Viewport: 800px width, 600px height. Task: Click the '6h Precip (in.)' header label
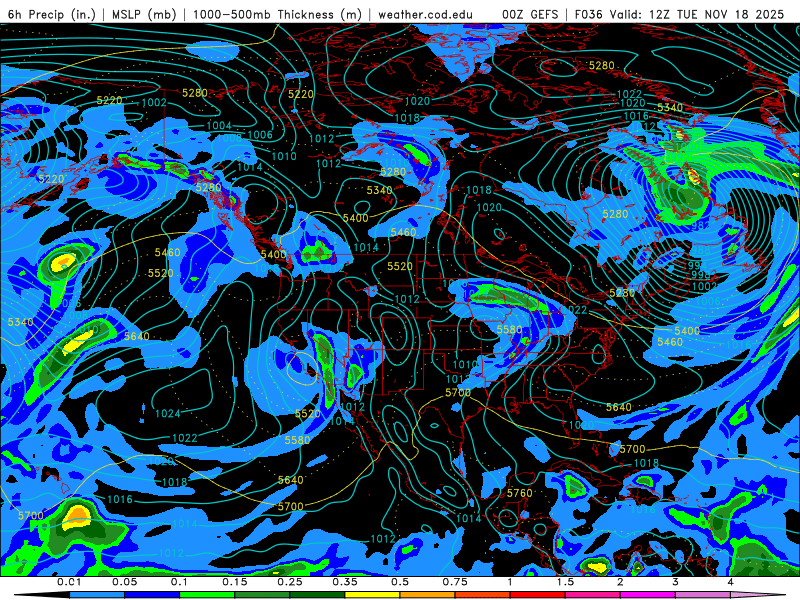coord(52,14)
